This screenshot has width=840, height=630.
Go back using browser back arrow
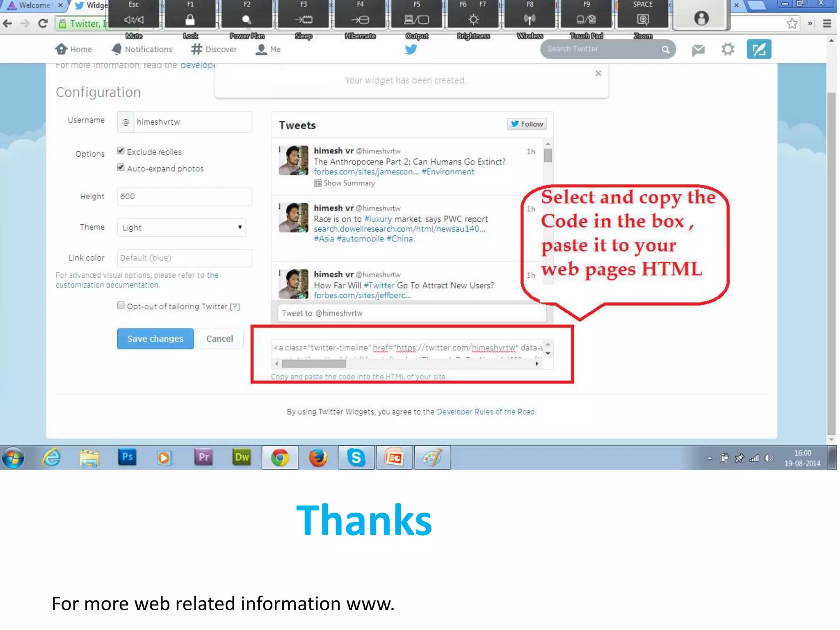(x=7, y=23)
